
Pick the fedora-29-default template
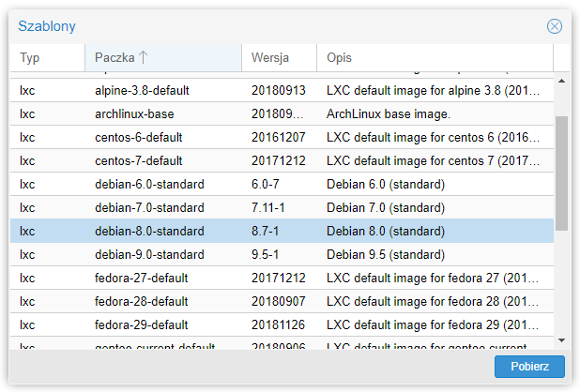click(142, 325)
